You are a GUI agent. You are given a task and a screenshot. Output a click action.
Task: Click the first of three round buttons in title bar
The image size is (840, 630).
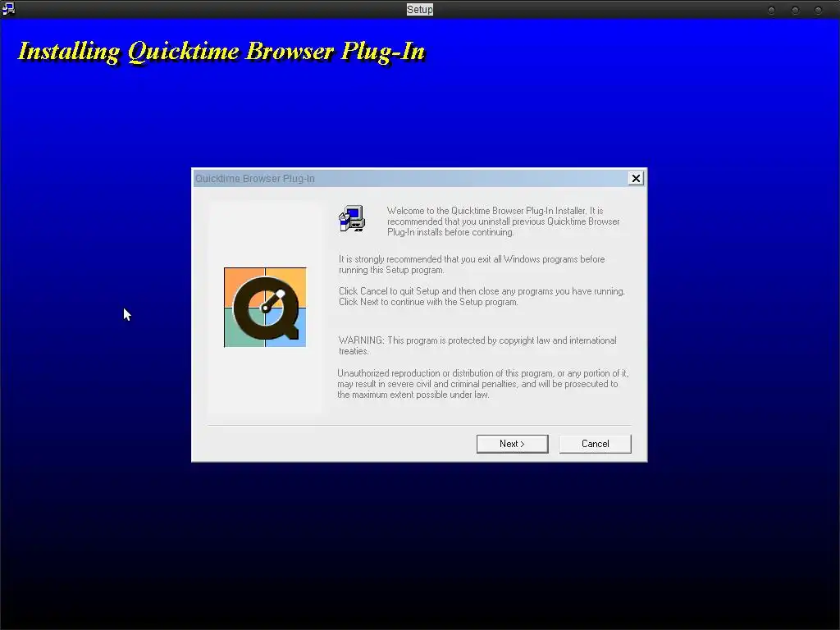click(771, 10)
